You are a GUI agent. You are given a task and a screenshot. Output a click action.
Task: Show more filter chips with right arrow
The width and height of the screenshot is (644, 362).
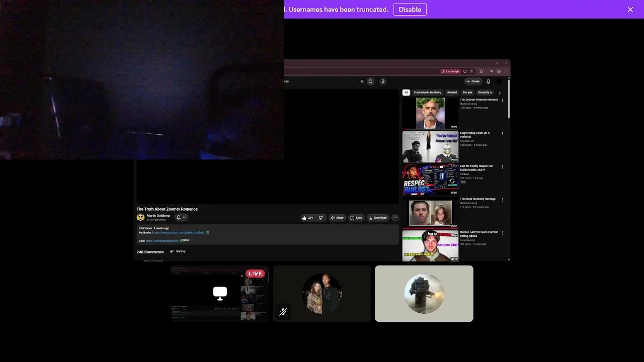(x=500, y=93)
